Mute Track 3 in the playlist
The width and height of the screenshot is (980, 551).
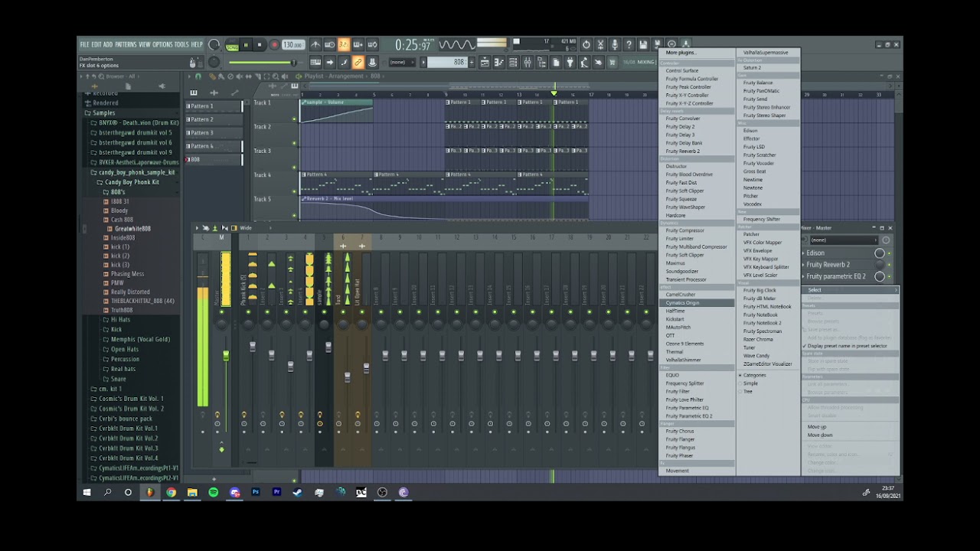[294, 168]
